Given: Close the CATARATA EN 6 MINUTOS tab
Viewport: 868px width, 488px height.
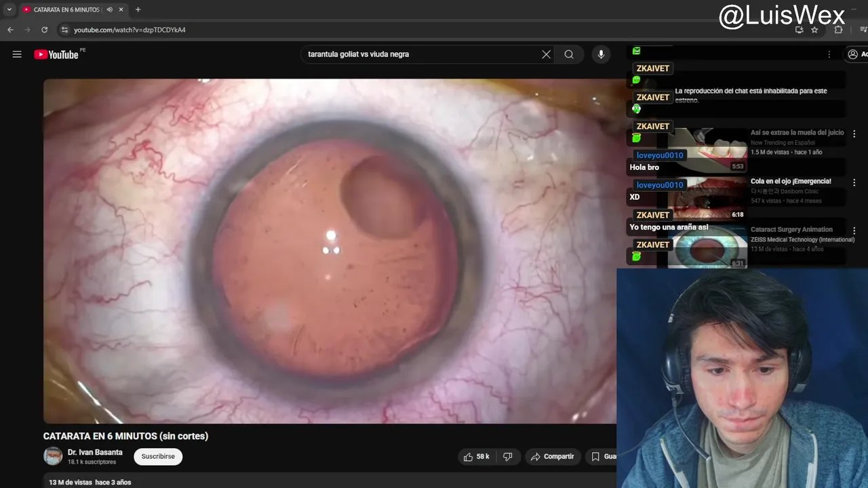Looking at the screenshot, I should pyautogui.click(x=121, y=9).
